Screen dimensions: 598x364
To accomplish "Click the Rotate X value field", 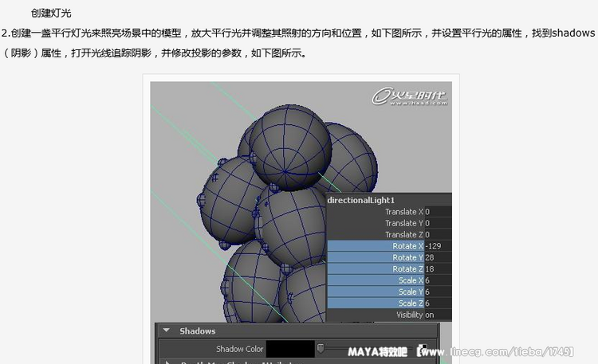I will click(x=438, y=246).
